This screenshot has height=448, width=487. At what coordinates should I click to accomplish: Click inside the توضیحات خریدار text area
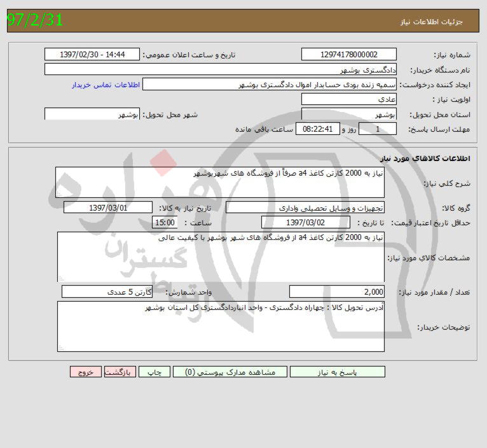[x=220, y=326]
